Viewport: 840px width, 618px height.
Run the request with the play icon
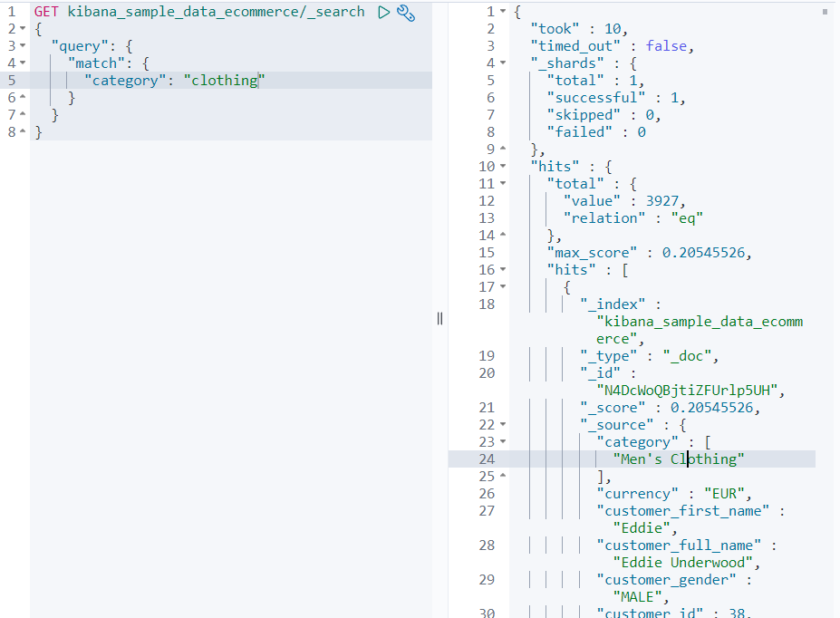click(383, 13)
